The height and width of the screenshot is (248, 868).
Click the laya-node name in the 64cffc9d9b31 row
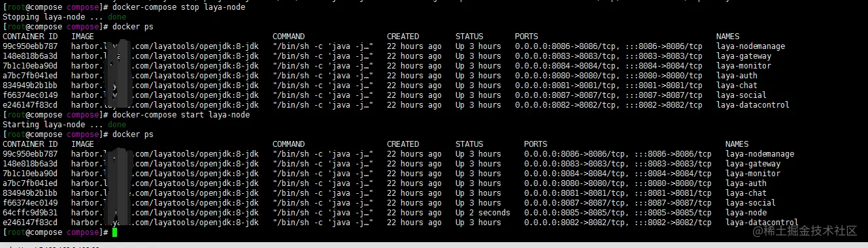tap(746, 213)
